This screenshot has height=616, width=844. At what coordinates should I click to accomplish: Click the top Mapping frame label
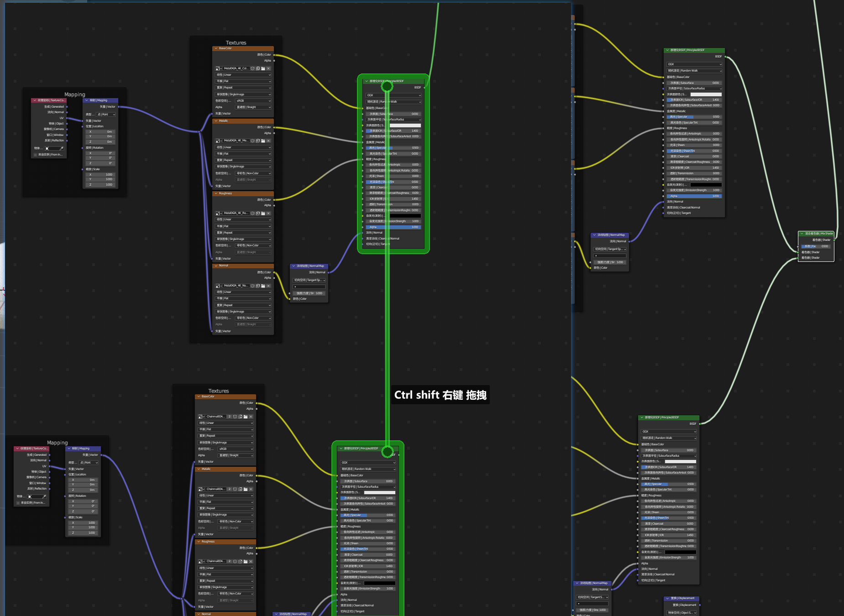coord(74,94)
